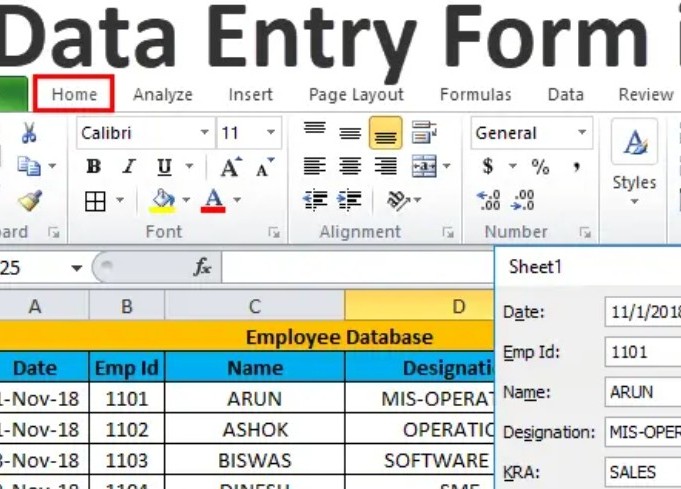Apply the yellow fill color bucket
Image resolution: width=681 pixels, height=489 pixels.
pyautogui.click(x=163, y=201)
